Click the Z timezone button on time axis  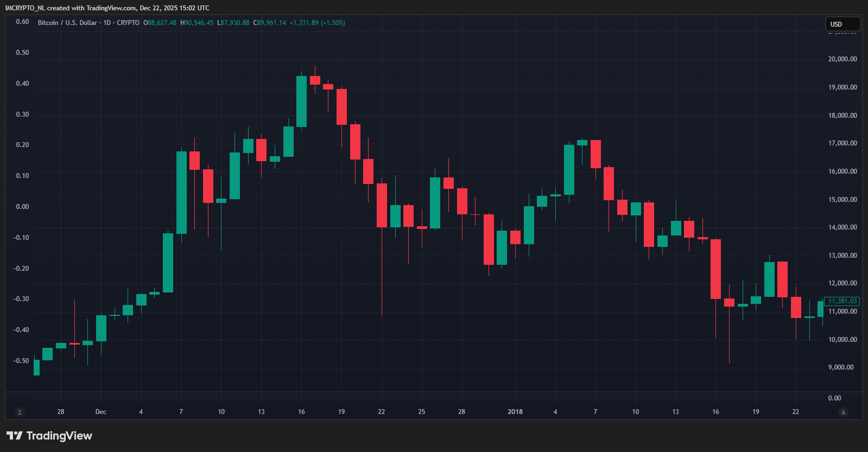20,412
